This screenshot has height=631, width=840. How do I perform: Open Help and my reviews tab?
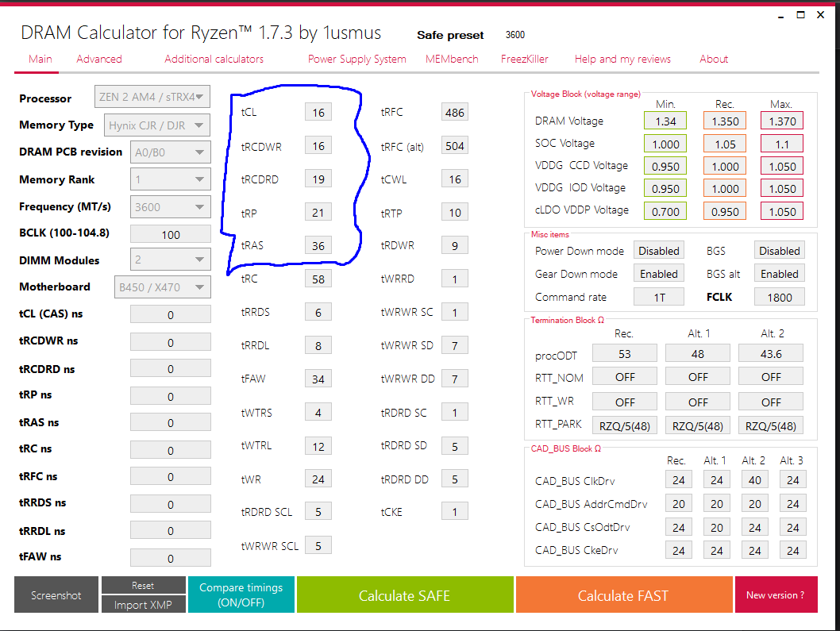(622, 59)
